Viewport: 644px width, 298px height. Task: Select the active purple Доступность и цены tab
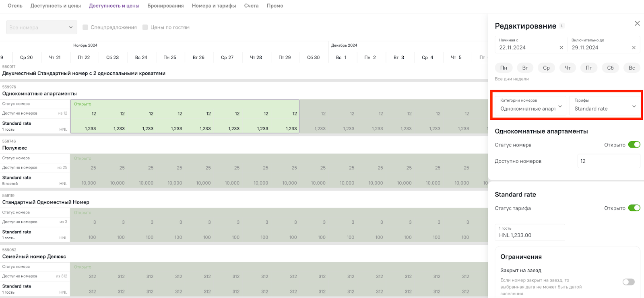(114, 6)
